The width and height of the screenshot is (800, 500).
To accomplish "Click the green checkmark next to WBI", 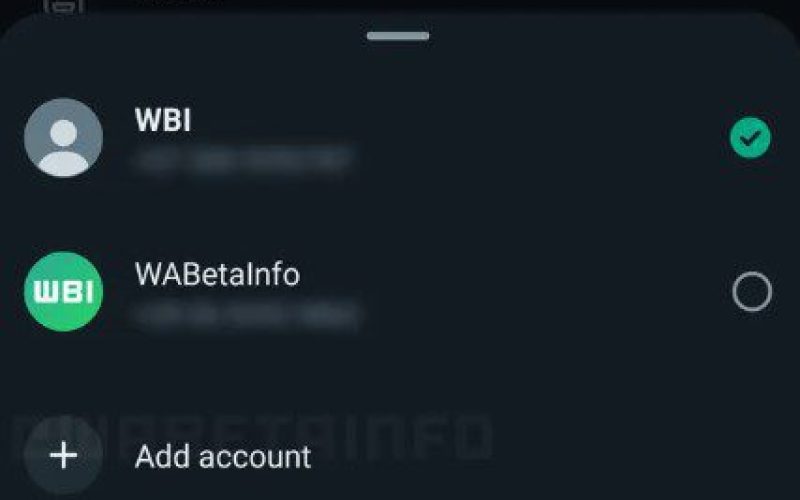I will [750, 138].
